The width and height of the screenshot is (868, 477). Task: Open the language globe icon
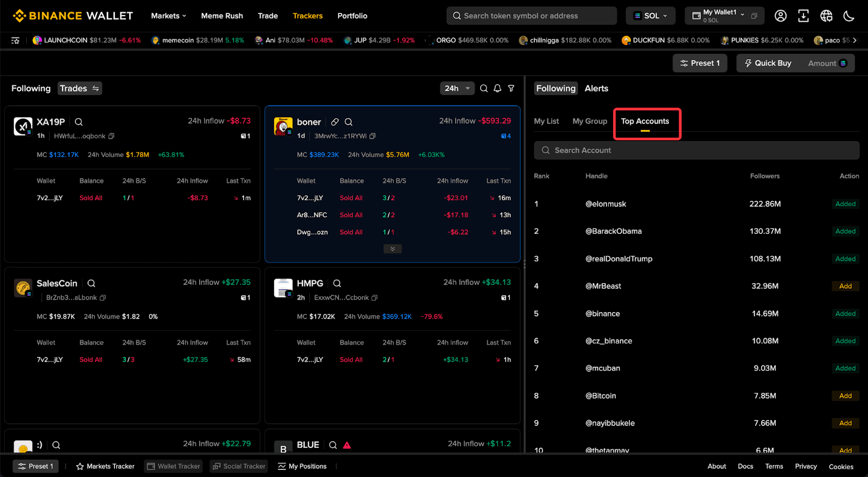coord(826,16)
